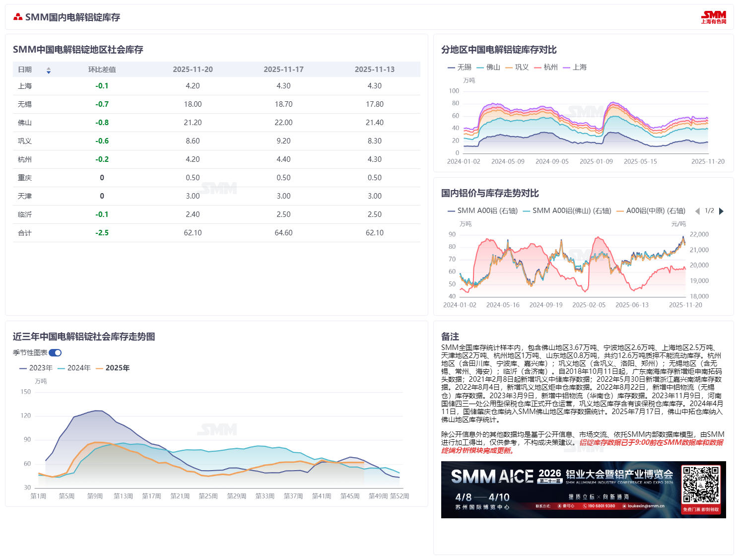Viewport: 739px width, 560px height.
Task: Click the phone number 190 6801 9380 link
Action: point(601,505)
